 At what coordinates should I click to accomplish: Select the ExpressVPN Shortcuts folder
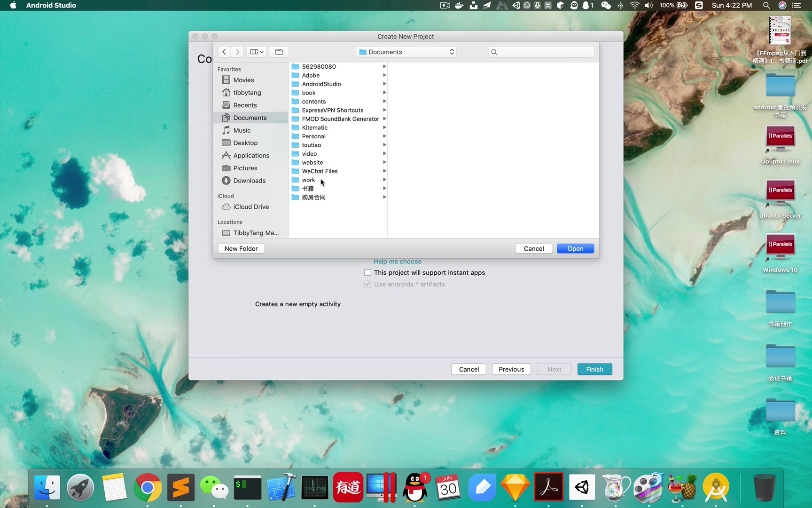tap(338, 110)
